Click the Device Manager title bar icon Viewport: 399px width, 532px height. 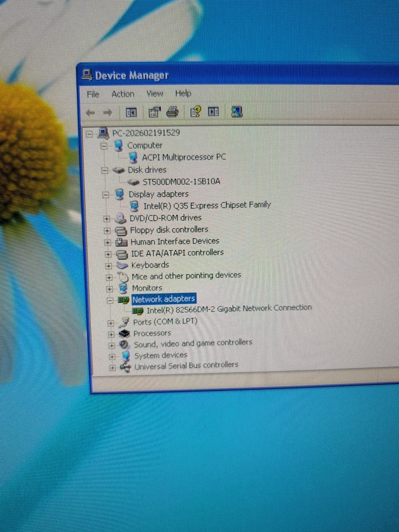tap(87, 75)
